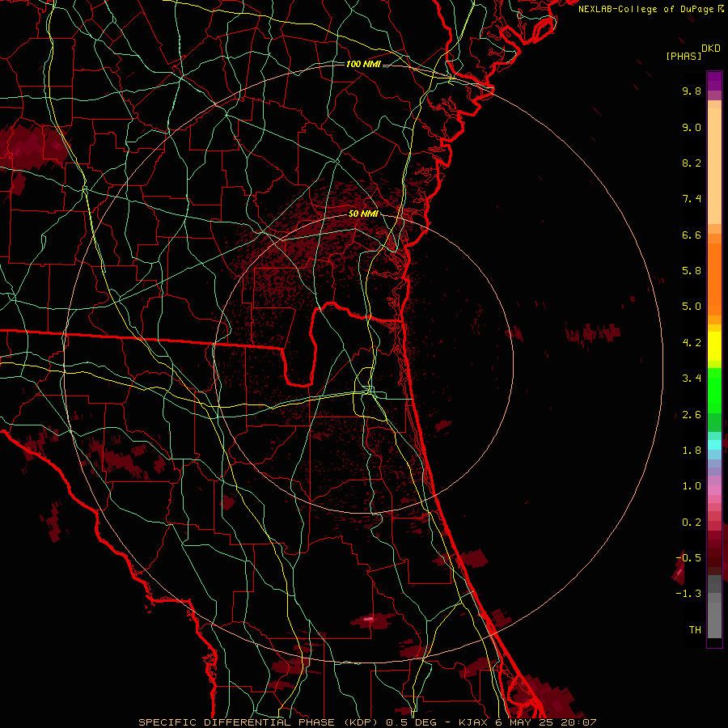Click the 5.0 scale value

pos(692,307)
